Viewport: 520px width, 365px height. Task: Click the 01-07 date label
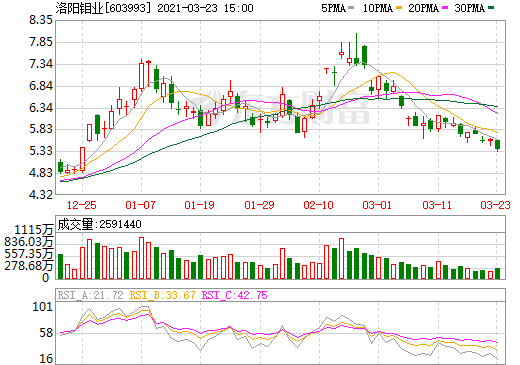(140, 205)
